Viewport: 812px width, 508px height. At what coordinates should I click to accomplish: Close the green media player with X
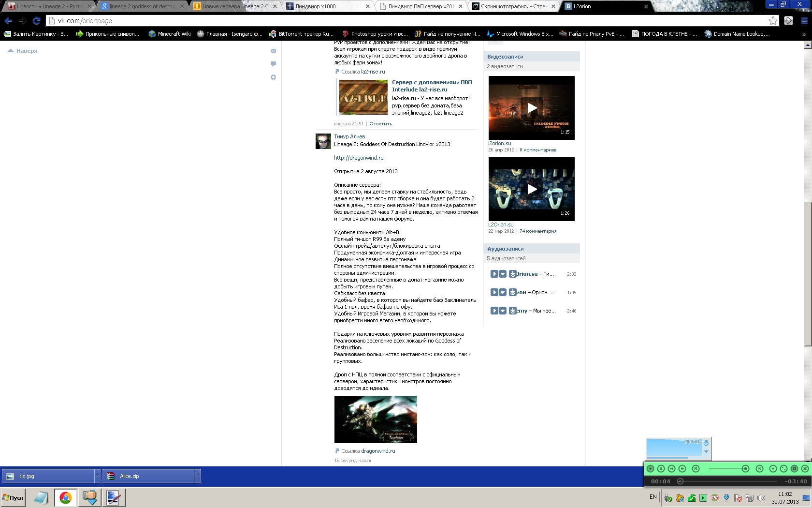(x=805, y=468)
